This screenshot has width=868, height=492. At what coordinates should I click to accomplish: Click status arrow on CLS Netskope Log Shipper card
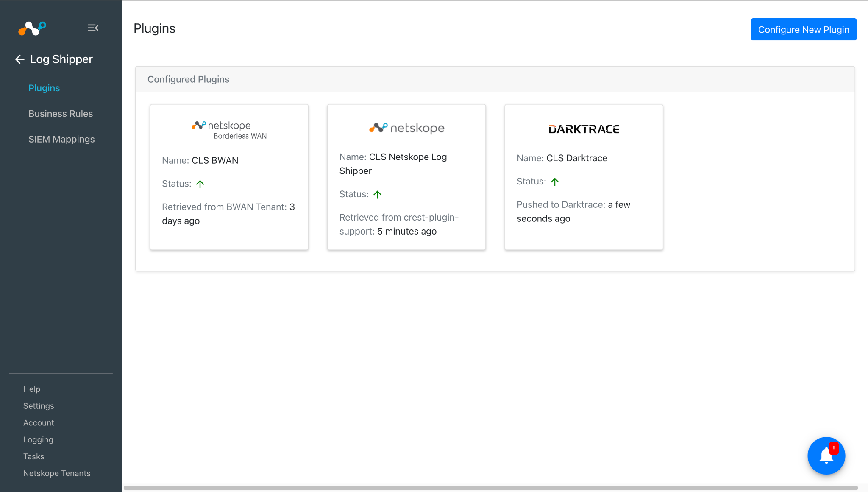tap(377, 194)
